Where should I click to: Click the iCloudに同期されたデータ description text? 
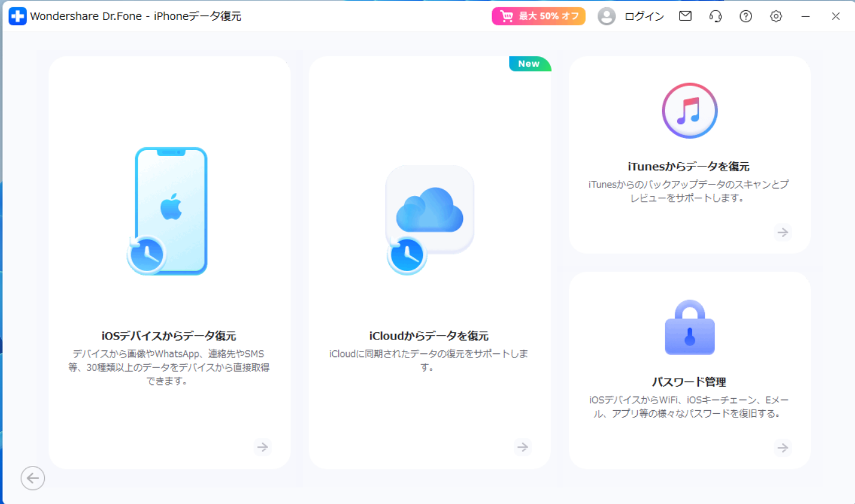point(429,360)
